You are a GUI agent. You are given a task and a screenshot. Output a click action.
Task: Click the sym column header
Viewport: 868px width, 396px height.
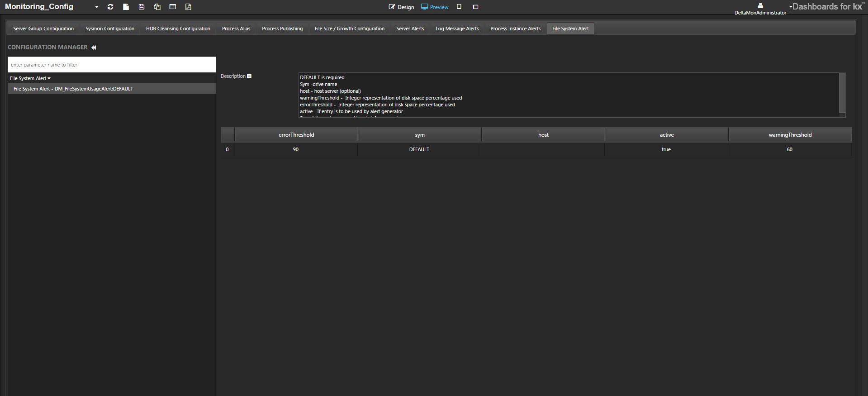420,135
